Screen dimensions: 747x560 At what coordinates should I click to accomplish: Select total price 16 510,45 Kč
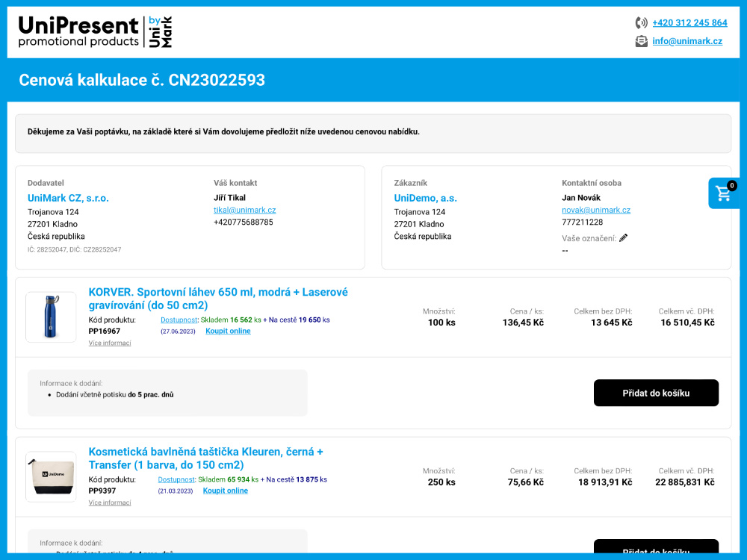click(x=687, y=323)
